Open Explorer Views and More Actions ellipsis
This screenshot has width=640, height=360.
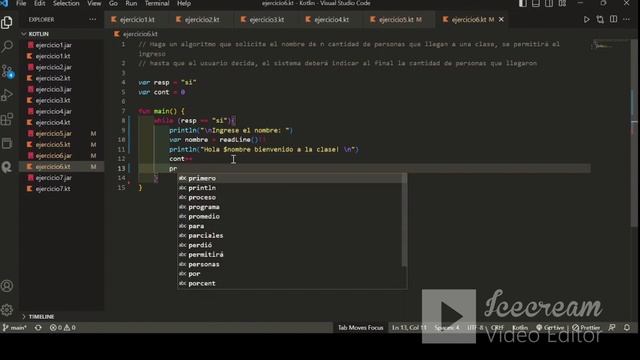(93, 20)
